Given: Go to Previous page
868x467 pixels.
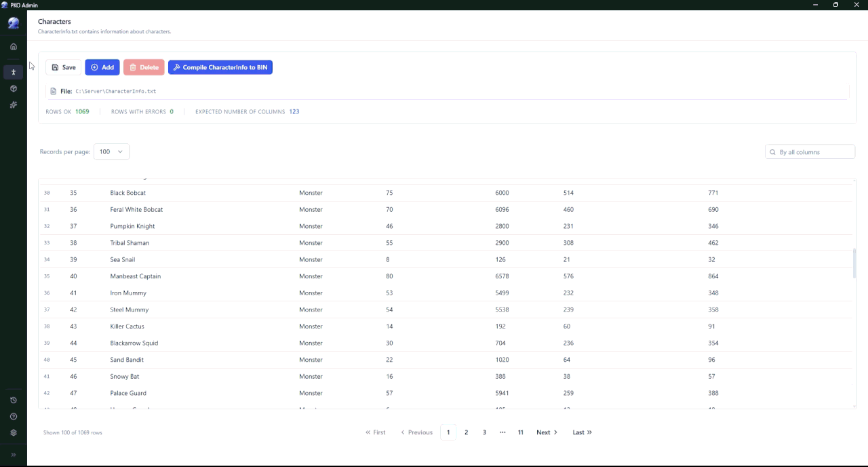Looking at the screenshot, I should tap(416, 432).
